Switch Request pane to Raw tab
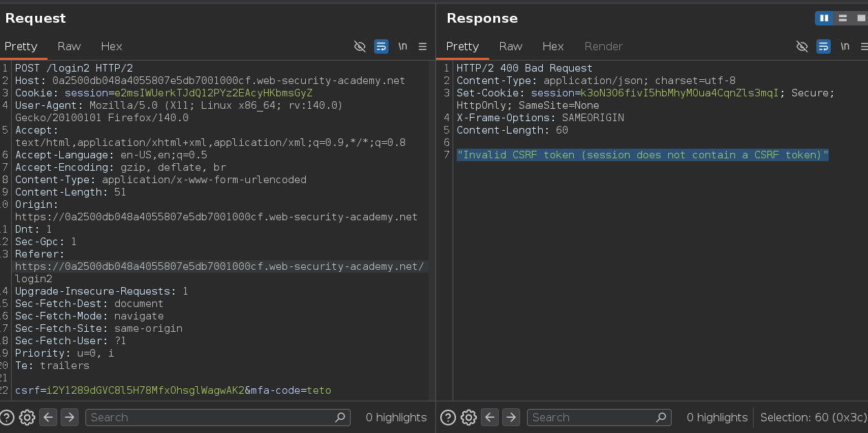The height and width of the screenshot is (433, 868). click(x=69, y=46)
